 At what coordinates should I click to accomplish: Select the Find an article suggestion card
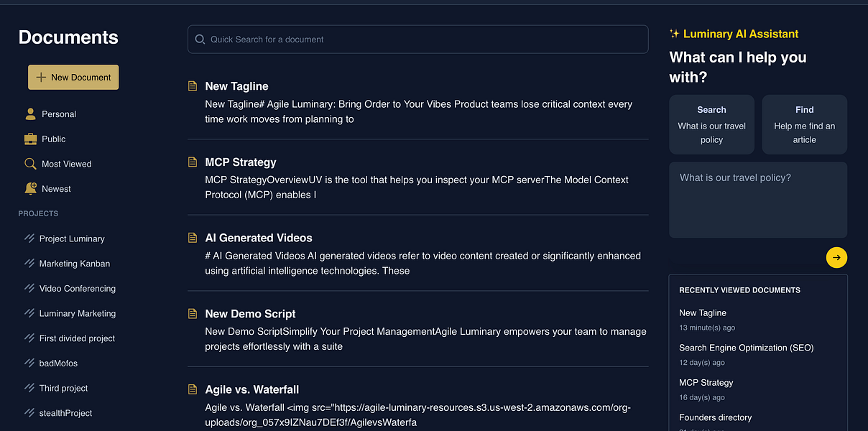pyautogui.click(x=804, y=124)
